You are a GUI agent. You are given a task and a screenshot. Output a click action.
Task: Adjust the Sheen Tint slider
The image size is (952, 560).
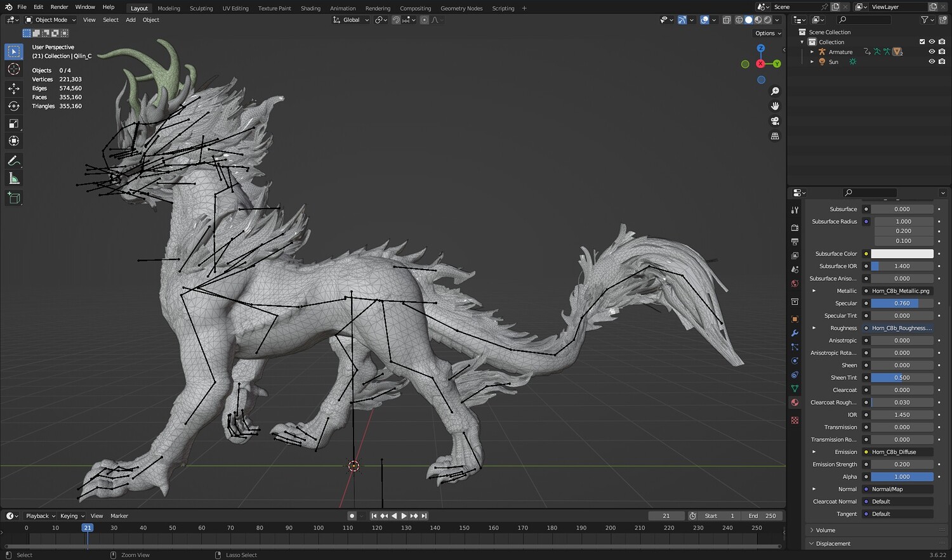[902, 377]
